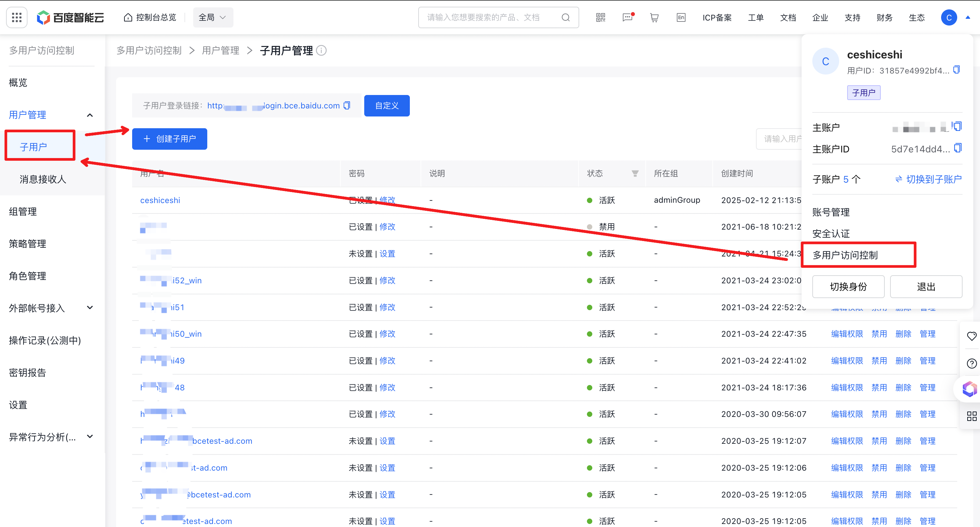
Task: Click the 用户管理 breadcrumb link
Action: tap(221, 51)
